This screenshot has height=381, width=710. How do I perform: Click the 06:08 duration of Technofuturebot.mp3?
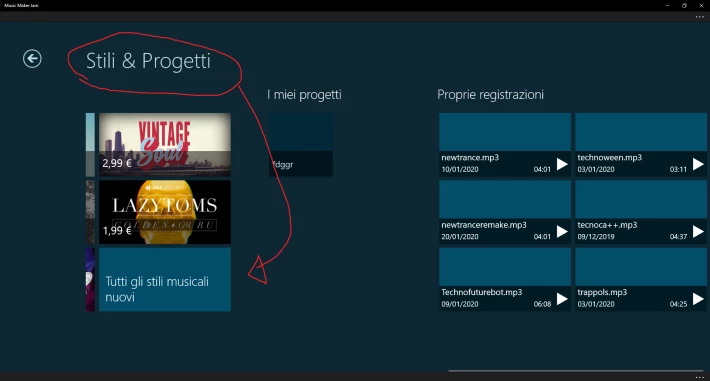[x=542, y=304]
